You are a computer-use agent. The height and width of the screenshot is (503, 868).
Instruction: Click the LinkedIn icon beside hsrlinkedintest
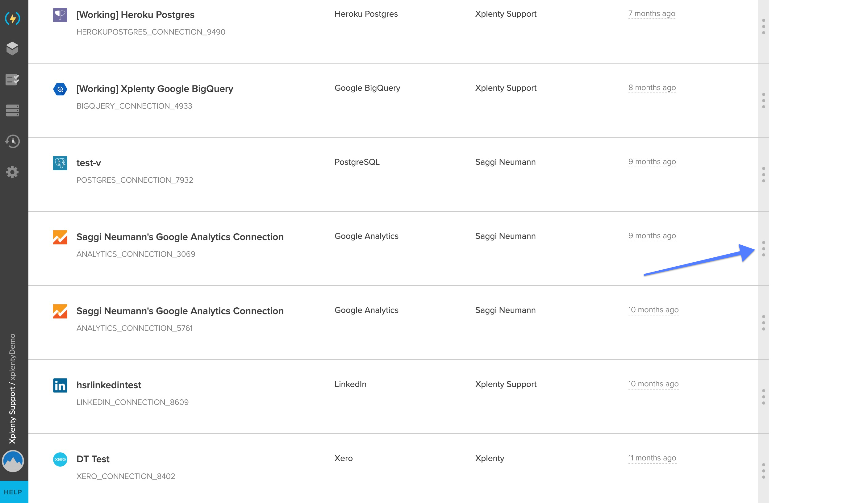(60, 385)
